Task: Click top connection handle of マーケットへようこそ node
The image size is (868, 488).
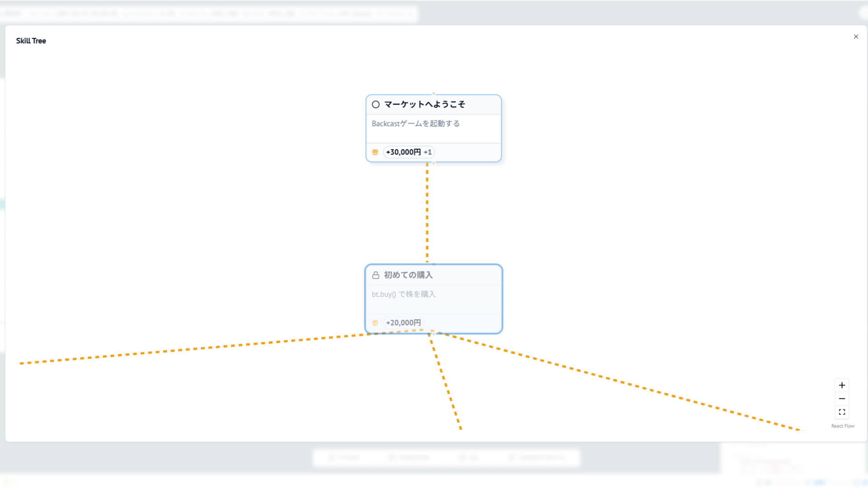Action: (x=434, y=94)
